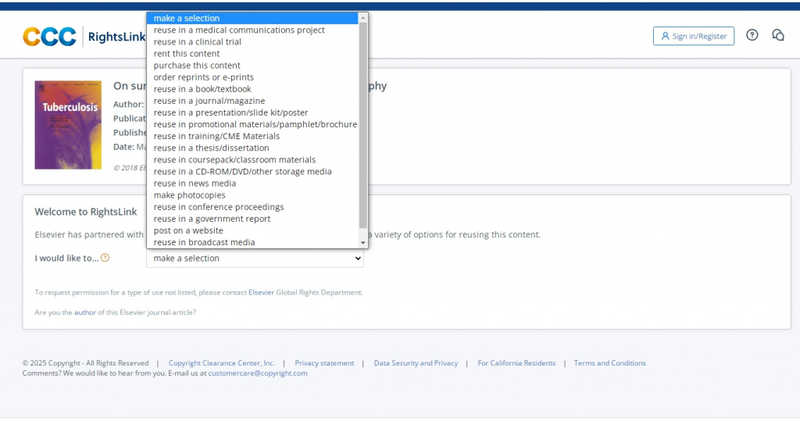Click the CCC RightsLink logo
Image resolution: width=800 pixels, height=421 pixels.
point(76,37)
